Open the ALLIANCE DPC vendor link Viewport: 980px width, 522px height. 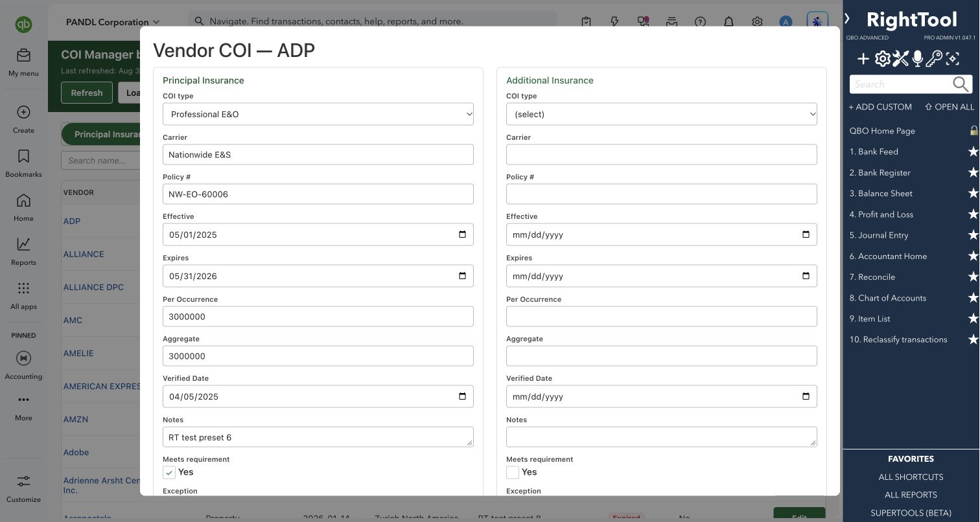pyautogui.click(x=93, y=287)
